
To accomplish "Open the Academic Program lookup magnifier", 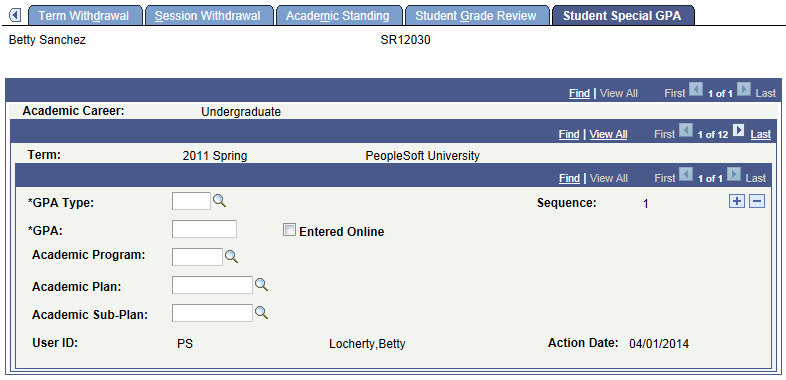I will coord(231,257).
